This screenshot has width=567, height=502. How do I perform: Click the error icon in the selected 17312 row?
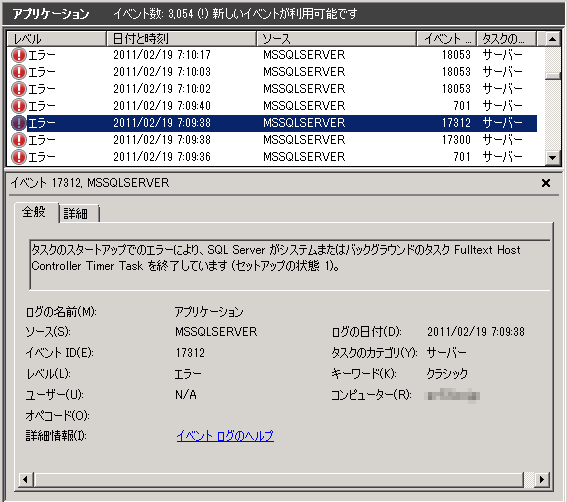tap(19, 123)
